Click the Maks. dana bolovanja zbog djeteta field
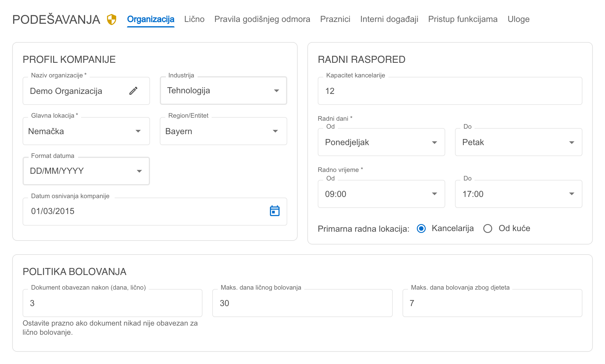605x364 pixels. coord(492,303)
